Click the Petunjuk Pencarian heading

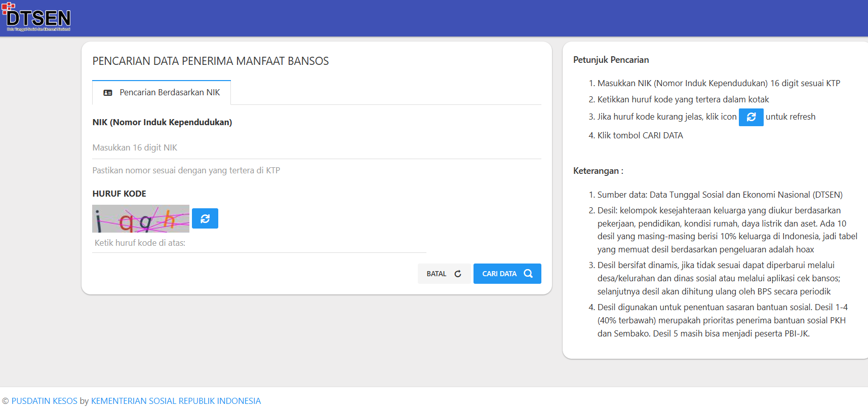click(x=611, y=60)
